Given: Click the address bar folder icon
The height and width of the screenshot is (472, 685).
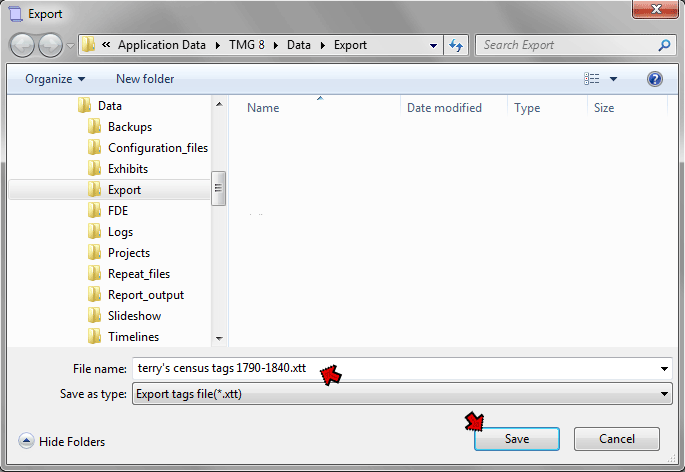Looking at the screenshot, I should [x=89, y=45].
